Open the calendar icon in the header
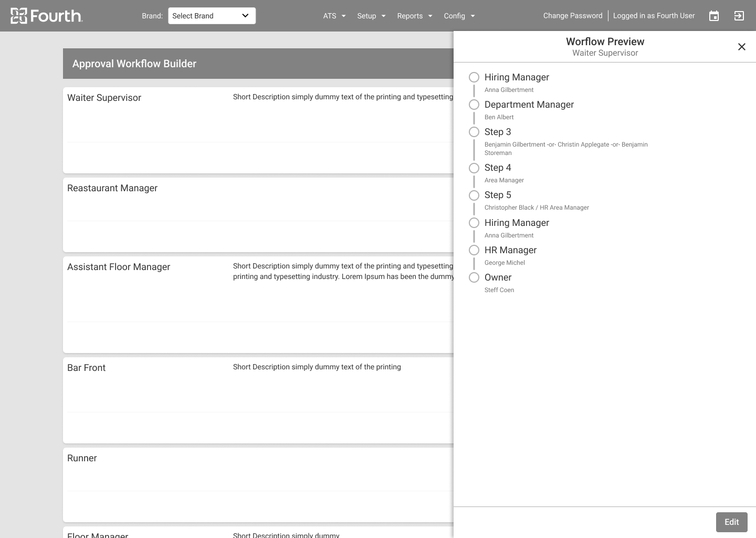Screen dimensions: 756x538 pyautogui.click(x=714, y=16)
